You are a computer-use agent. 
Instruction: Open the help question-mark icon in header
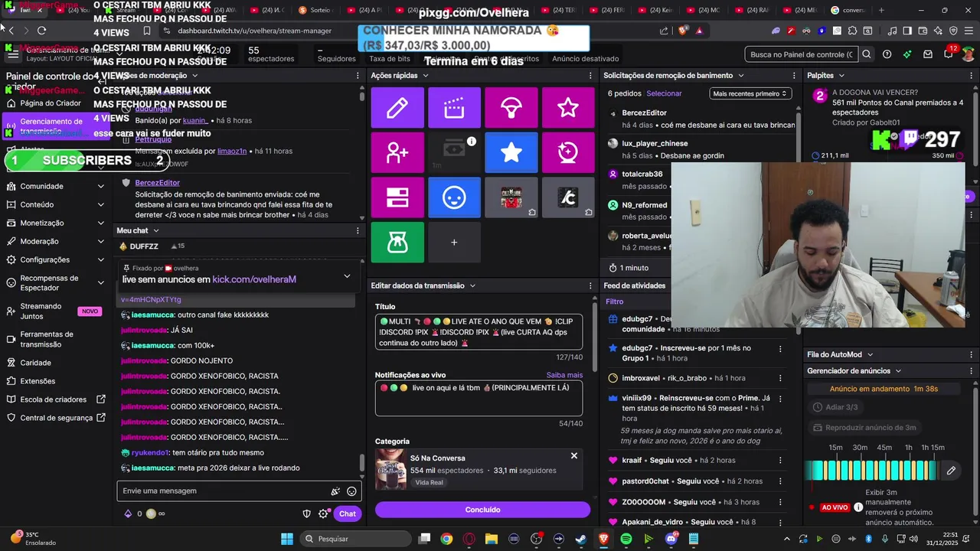click(x=887, y=54)
